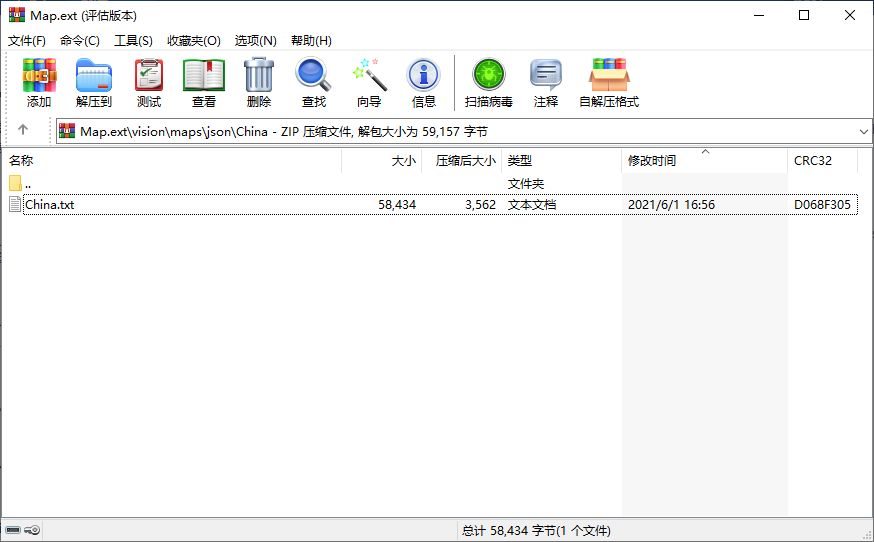Run the 测试 (Test) archive tool
This screenshot has height=542, width=874.
point(149,75)
